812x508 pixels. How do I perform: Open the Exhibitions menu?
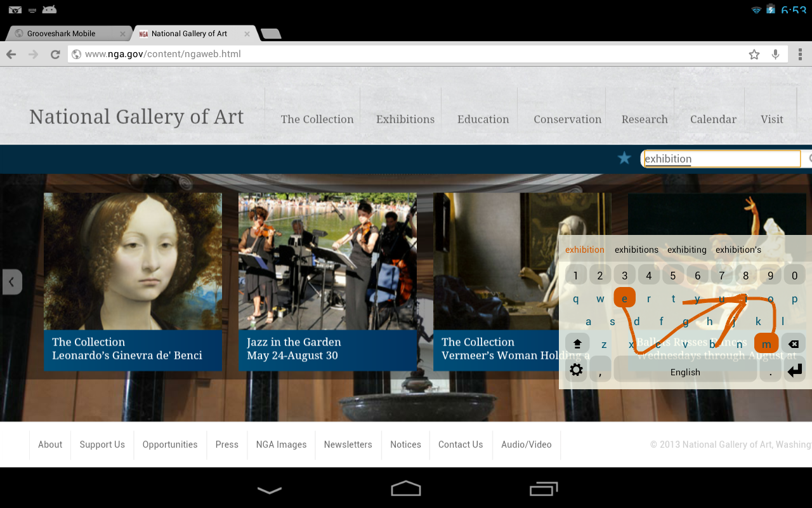pos(405,119)
